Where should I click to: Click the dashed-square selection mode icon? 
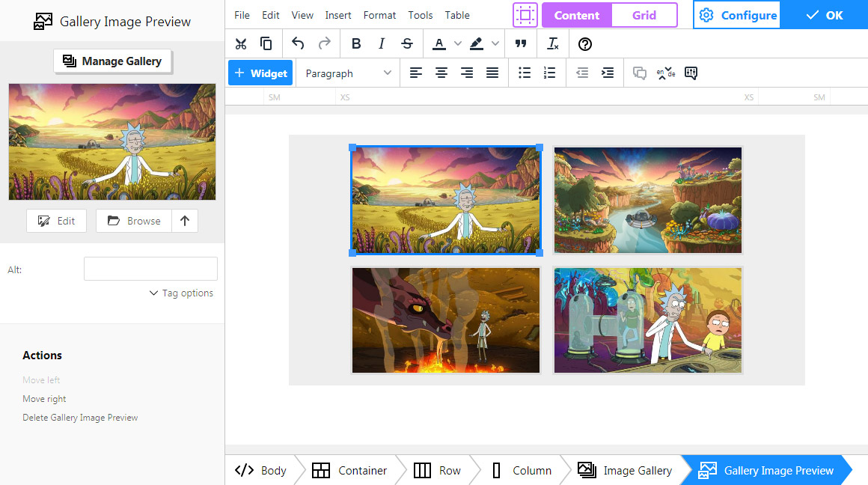coord(525,15)
